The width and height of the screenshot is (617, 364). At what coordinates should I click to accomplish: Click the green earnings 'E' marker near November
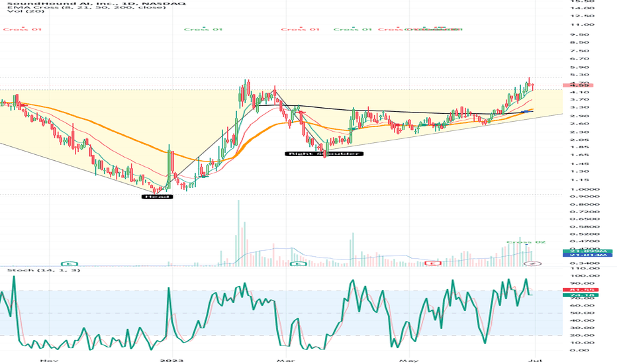click(70, 263)
